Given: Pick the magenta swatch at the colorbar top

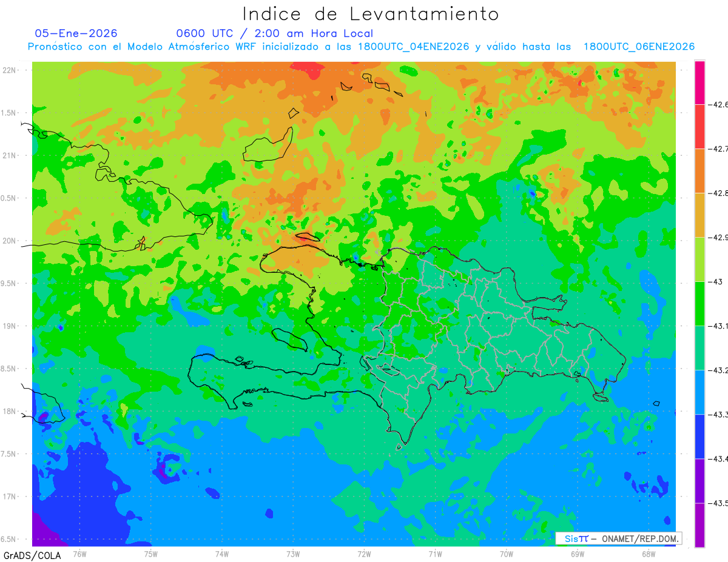Looking at the screenshot, I should pyautogui.click(x=699, y=82).
